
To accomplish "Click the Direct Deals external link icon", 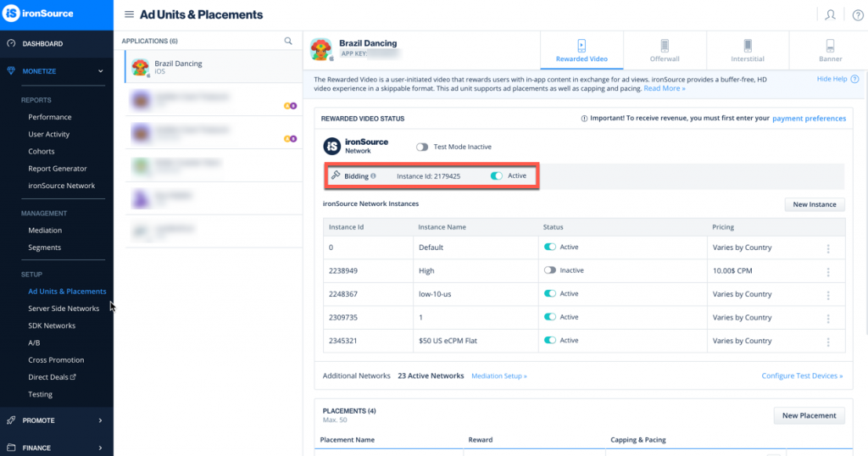I will pos(73,377).
